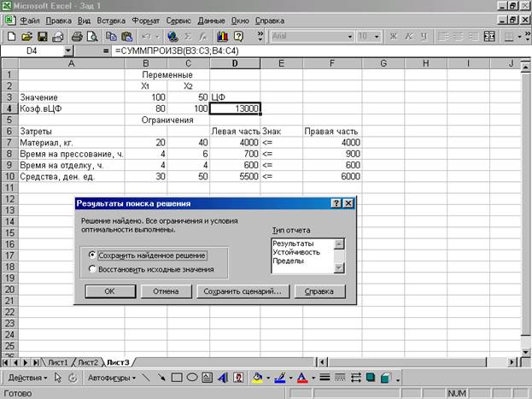Image resolution: width=532 pixels, height=399 pixels.
Task: Click the Save diskette icon
Action: (43, 37)
